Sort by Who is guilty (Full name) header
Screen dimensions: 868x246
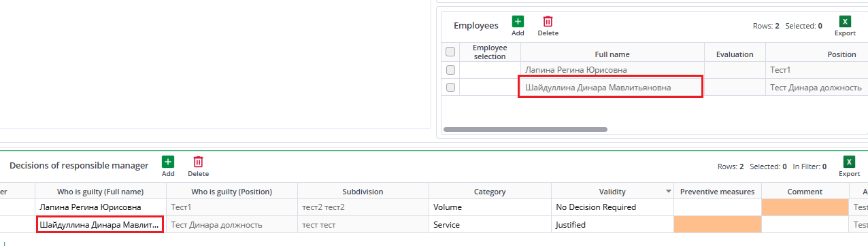click(x=101, y=192)
